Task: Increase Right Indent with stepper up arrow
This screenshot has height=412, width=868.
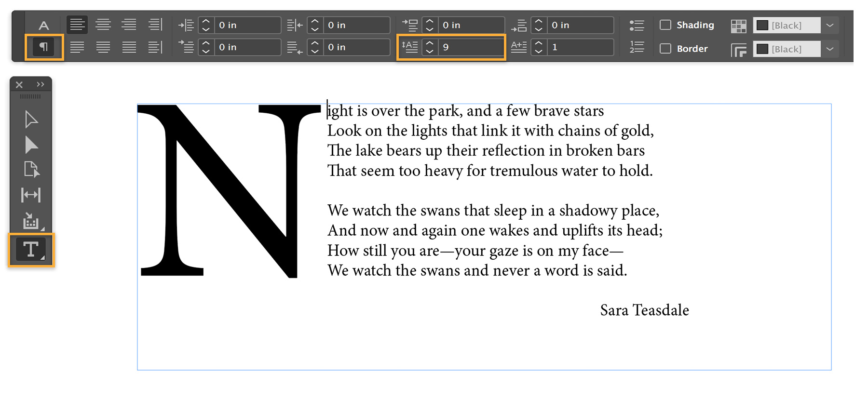Action: 315,21
